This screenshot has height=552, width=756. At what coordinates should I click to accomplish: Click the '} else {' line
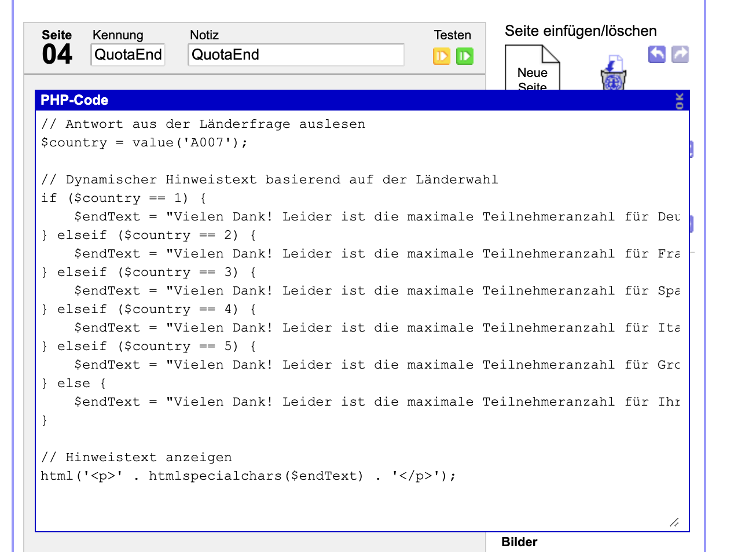pyautogui.click(x=74, y=383)
